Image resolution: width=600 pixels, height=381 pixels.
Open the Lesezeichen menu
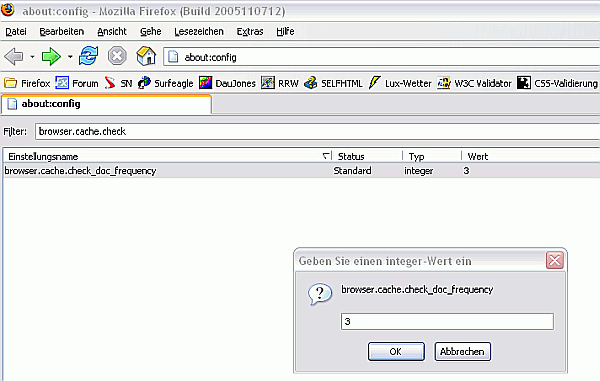[199, 31]
